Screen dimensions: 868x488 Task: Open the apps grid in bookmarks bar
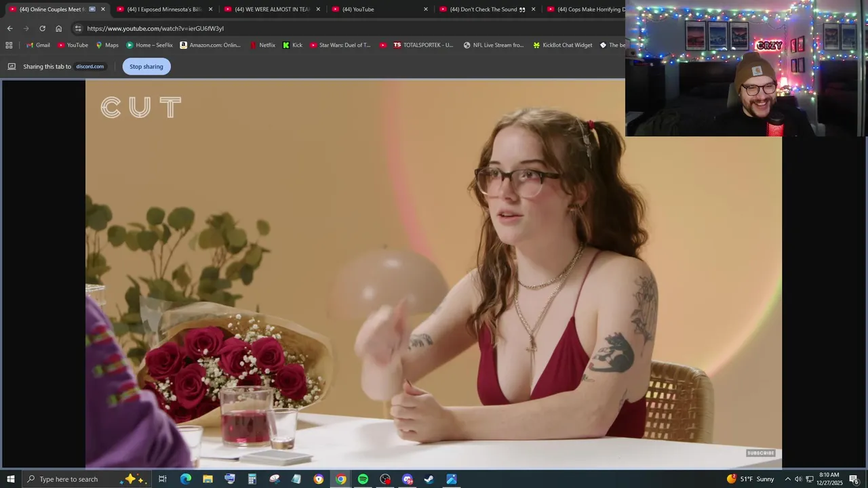click(x=9, y=45)
